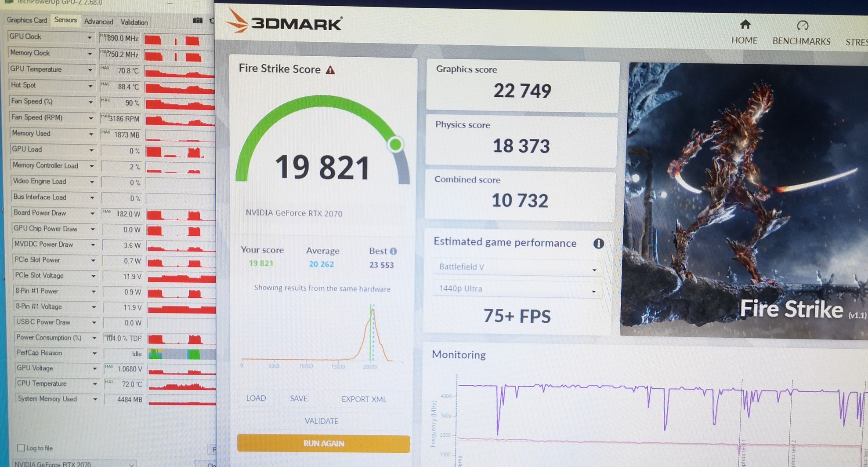Open the Hot Spot sensor dropdown
This screenshot has width=868, height=467.
click(90, 86)
